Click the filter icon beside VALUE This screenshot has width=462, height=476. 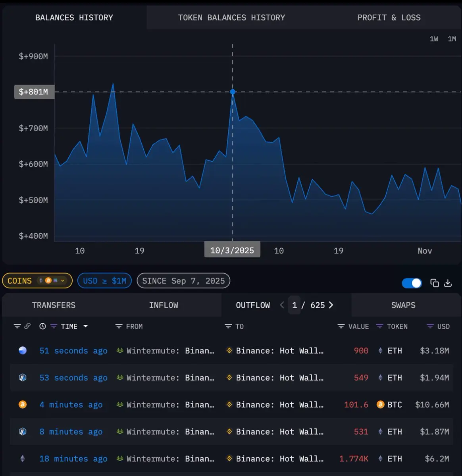341,326
